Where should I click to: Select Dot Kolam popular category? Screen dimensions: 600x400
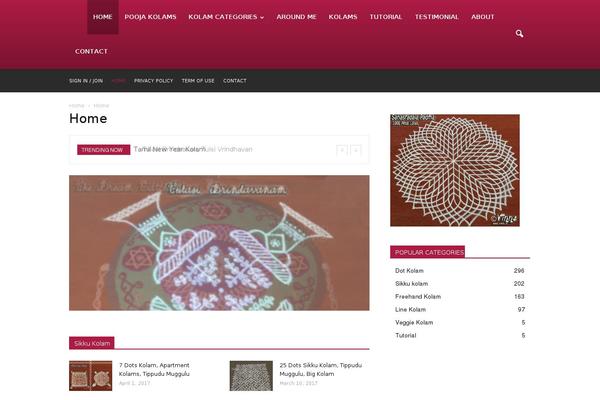click(x=409, y=271)
